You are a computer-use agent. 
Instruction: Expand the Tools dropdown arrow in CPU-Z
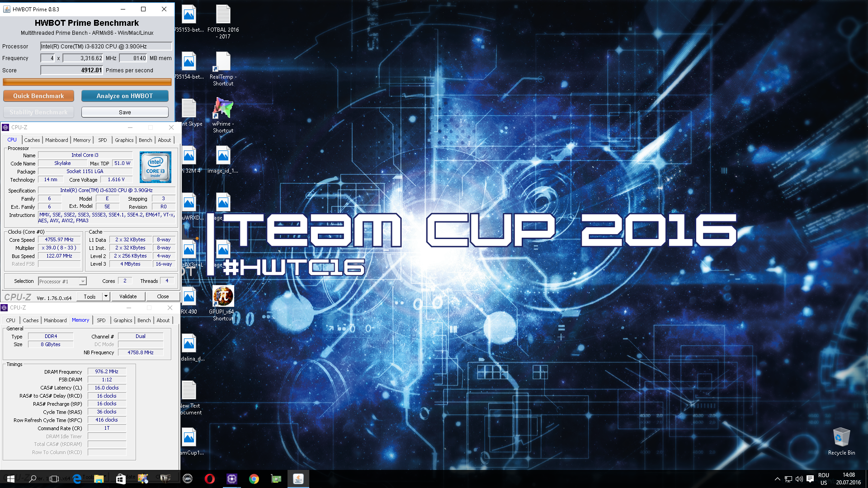coord(106,296)
